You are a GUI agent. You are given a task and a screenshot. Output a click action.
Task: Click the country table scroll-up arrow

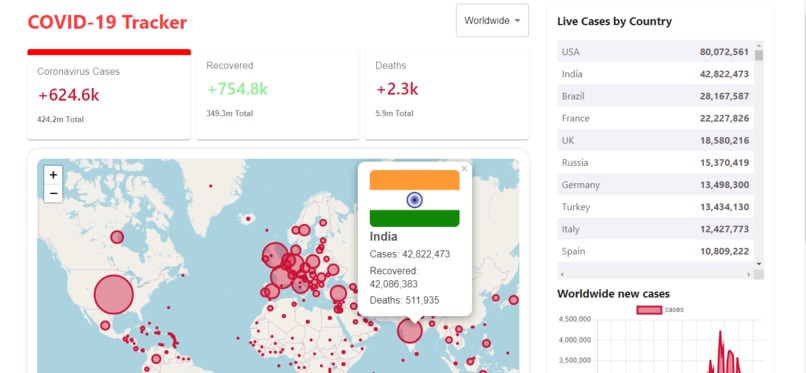(759, 45)
